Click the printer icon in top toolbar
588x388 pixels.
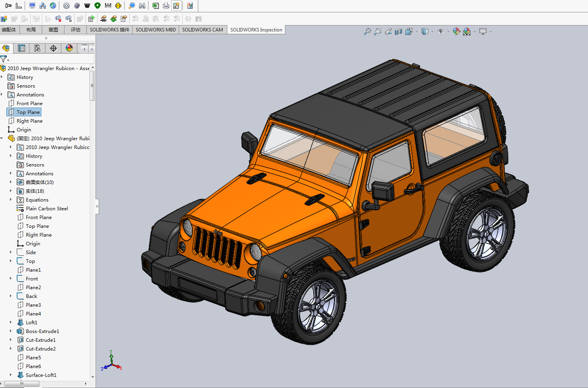166,6
